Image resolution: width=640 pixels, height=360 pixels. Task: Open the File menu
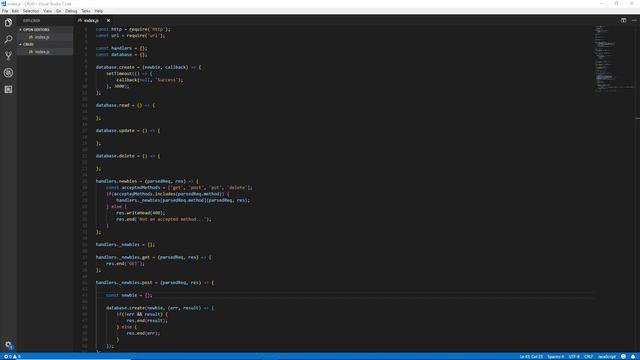tap(5, 11)
